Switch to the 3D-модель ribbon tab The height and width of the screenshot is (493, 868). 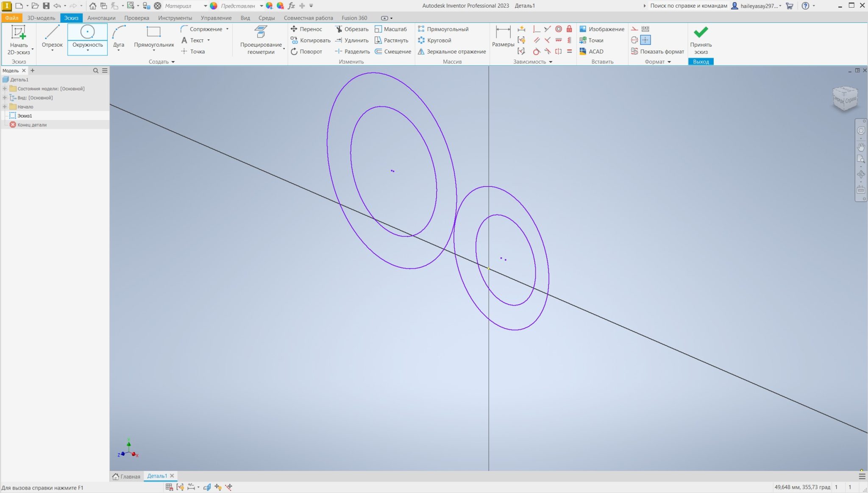click(x=41, y=18)
